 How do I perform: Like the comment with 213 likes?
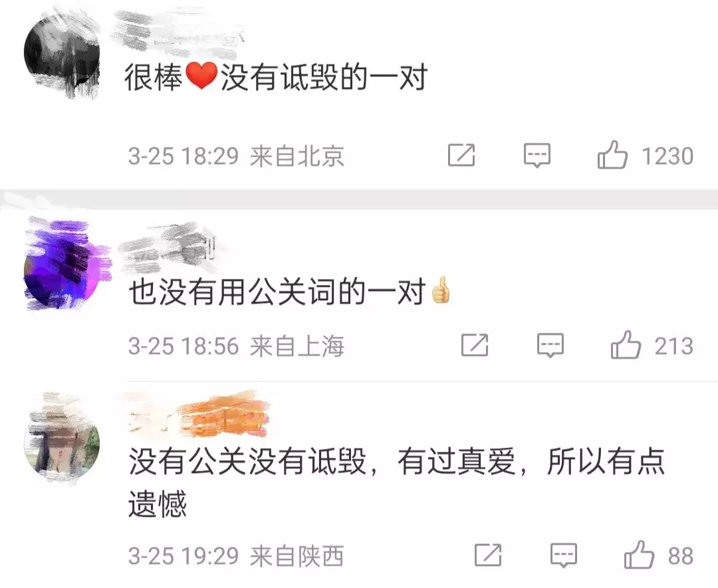tap(626, 345)
